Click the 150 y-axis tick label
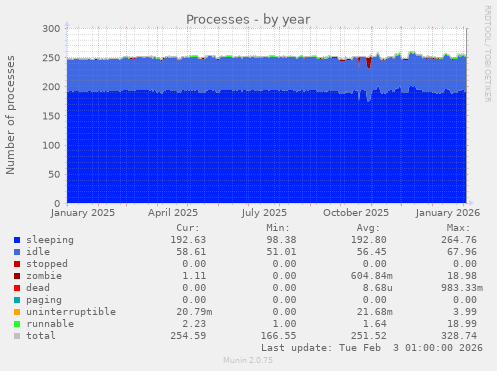 (x=51, y=116)
